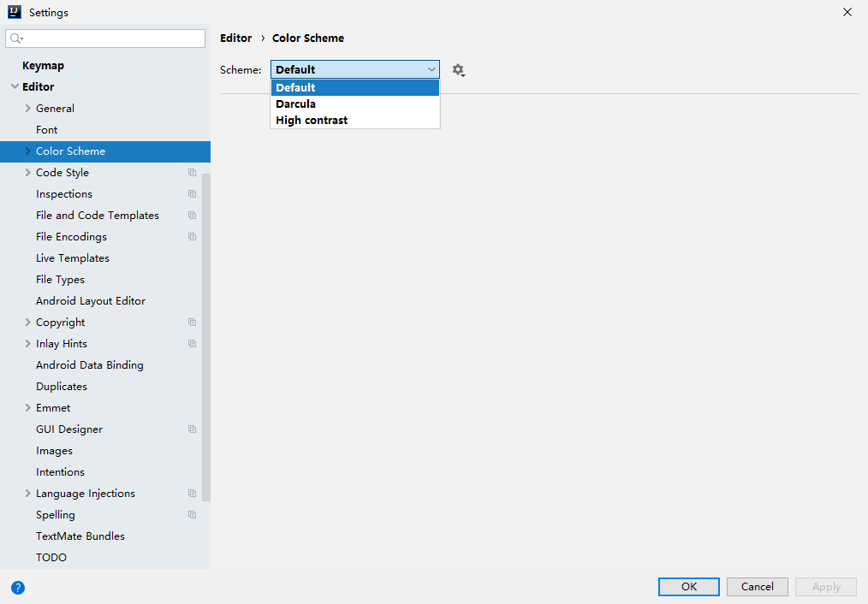Choose the Darcula color scheme
868x604 pixels.
point(355,104)
